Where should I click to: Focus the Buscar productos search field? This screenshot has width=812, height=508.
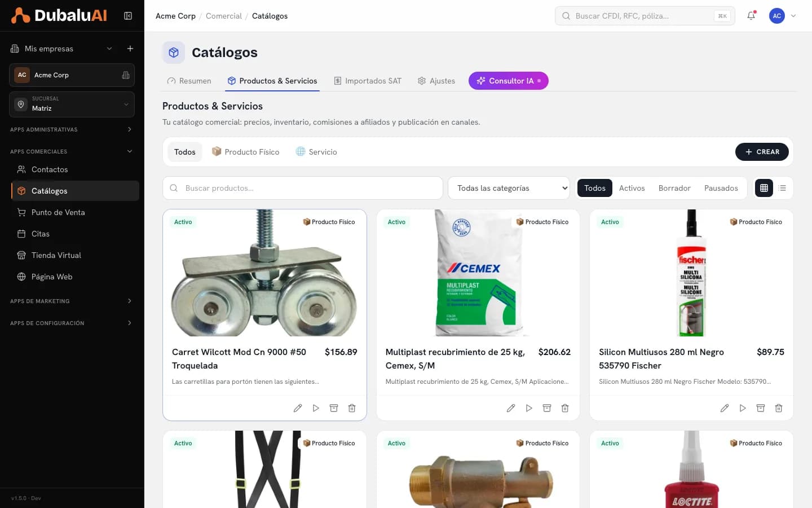[x=303, y=188]
